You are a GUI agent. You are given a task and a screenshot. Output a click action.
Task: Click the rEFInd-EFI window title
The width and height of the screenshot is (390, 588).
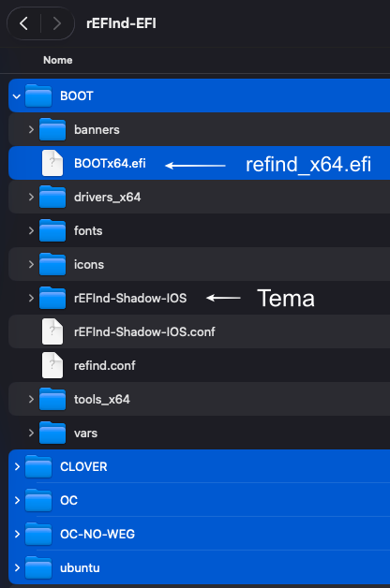[x=121, y=23]
